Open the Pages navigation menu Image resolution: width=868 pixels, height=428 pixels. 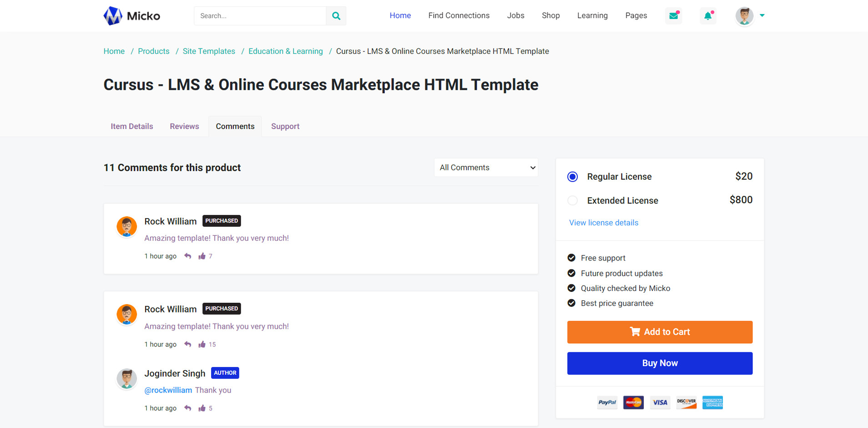point(636,15)
